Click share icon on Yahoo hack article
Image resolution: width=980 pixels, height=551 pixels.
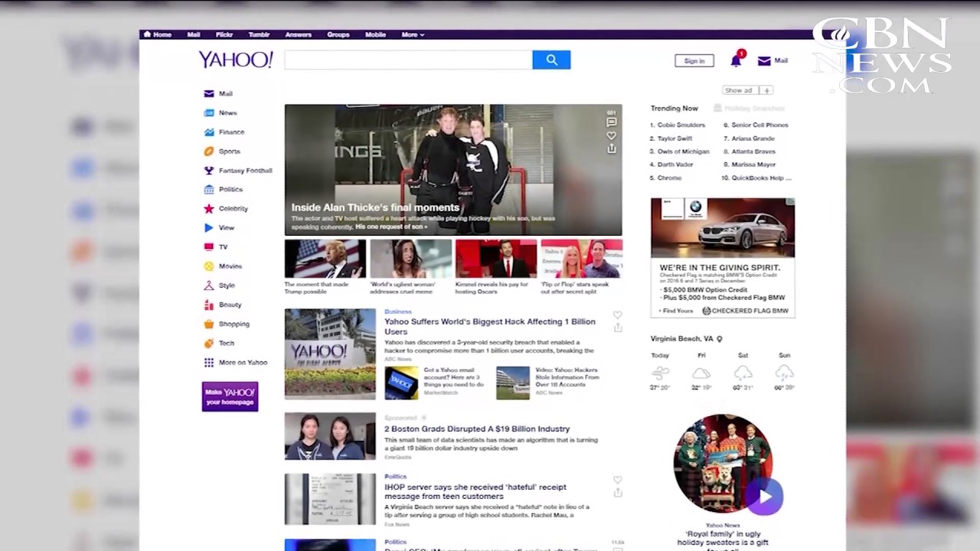(617, 328)
